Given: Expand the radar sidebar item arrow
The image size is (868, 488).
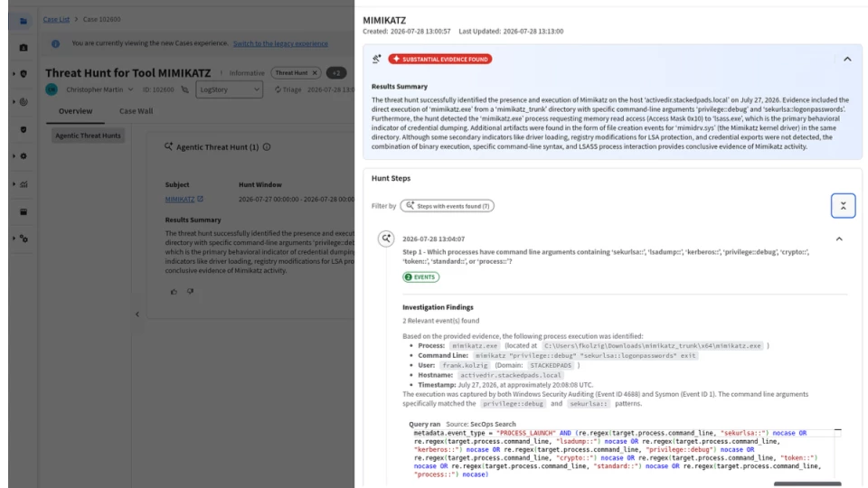Looking at the screenshot, I should coord(14,102).
